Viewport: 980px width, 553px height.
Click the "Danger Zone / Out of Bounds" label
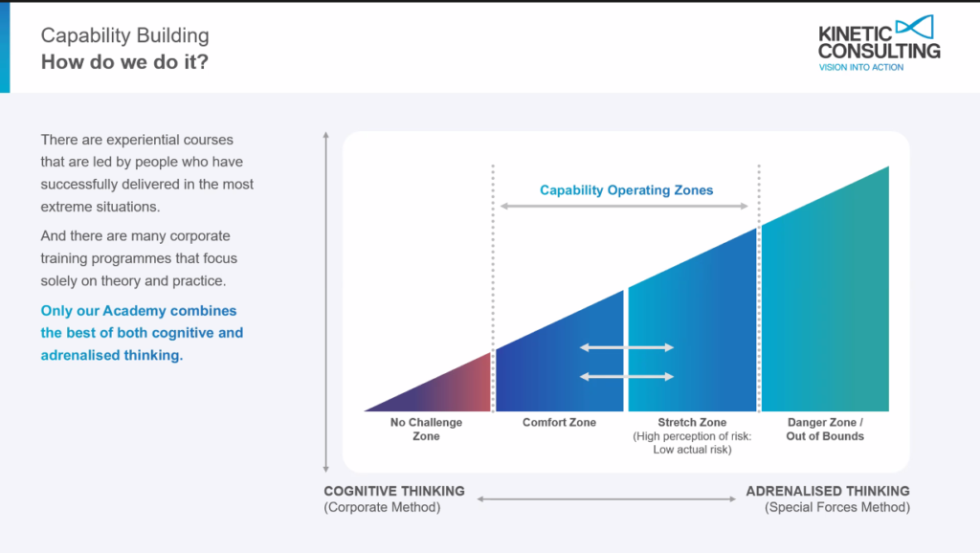pyautogui.click(x=825, y=429)
